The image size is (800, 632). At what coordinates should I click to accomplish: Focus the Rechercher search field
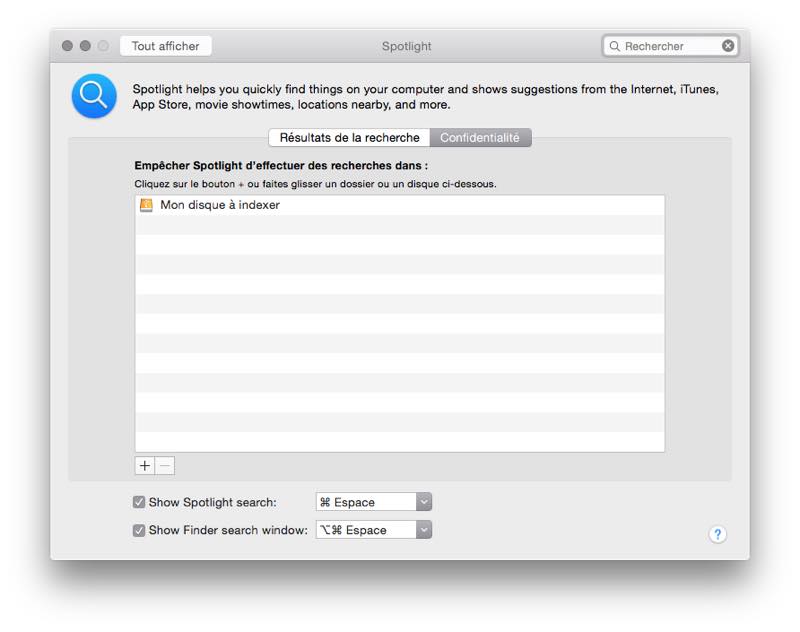670,46
